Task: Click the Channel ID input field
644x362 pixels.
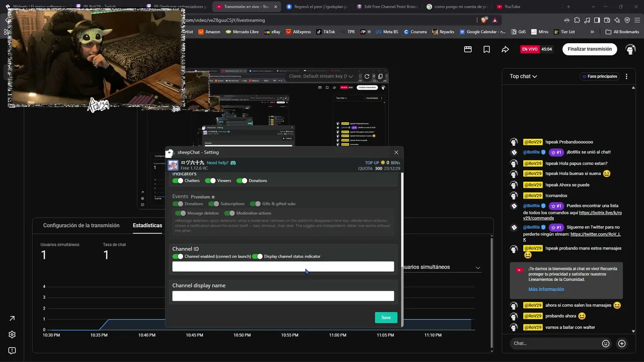Action: pos(283,266)
